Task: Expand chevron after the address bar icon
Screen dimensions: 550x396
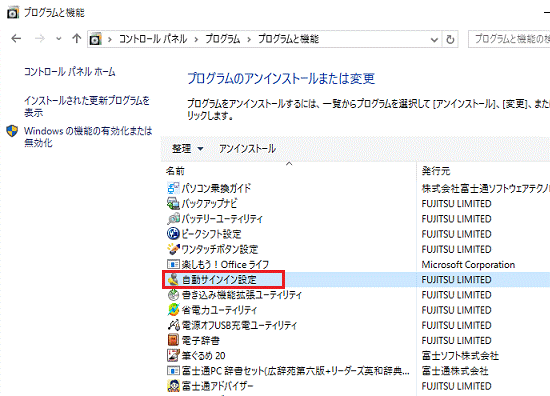Action: [x=109, y=39]
